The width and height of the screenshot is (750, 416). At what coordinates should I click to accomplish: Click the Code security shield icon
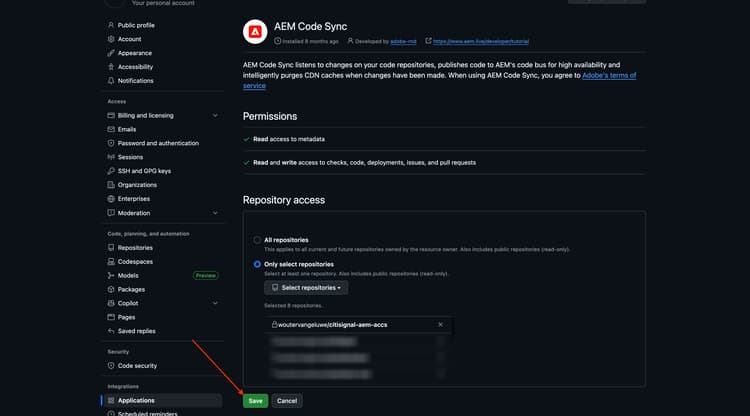[111, 366]
